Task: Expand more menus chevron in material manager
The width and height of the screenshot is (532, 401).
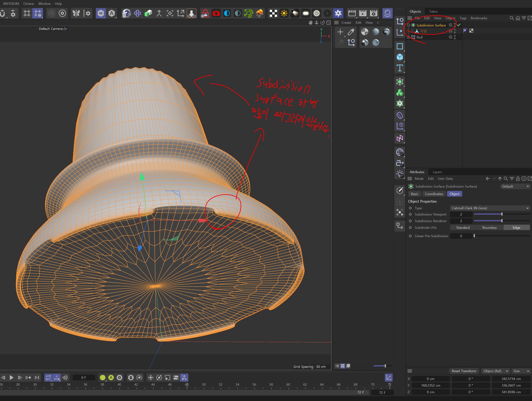Action: [x=378, y=22]
